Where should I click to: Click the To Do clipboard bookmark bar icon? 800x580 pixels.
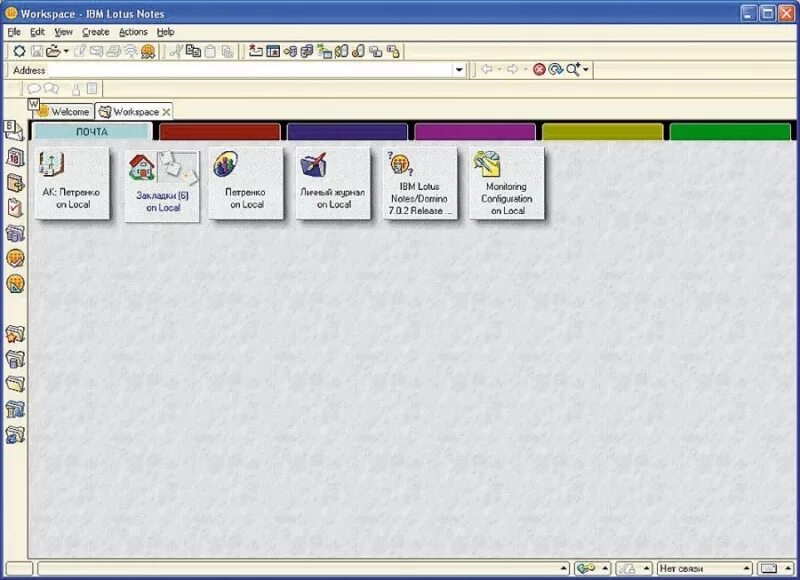(15, 208)
